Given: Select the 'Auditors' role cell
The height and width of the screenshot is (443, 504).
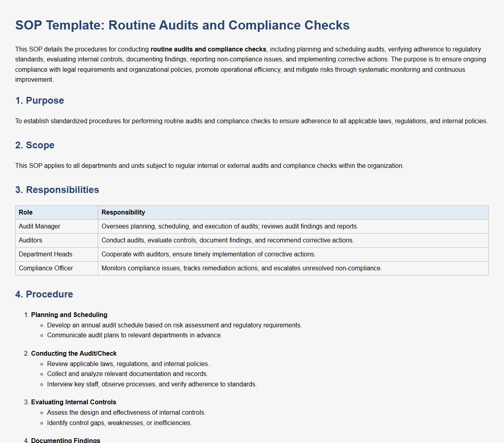Looking at the screenshot, I should tap(30, 240).
